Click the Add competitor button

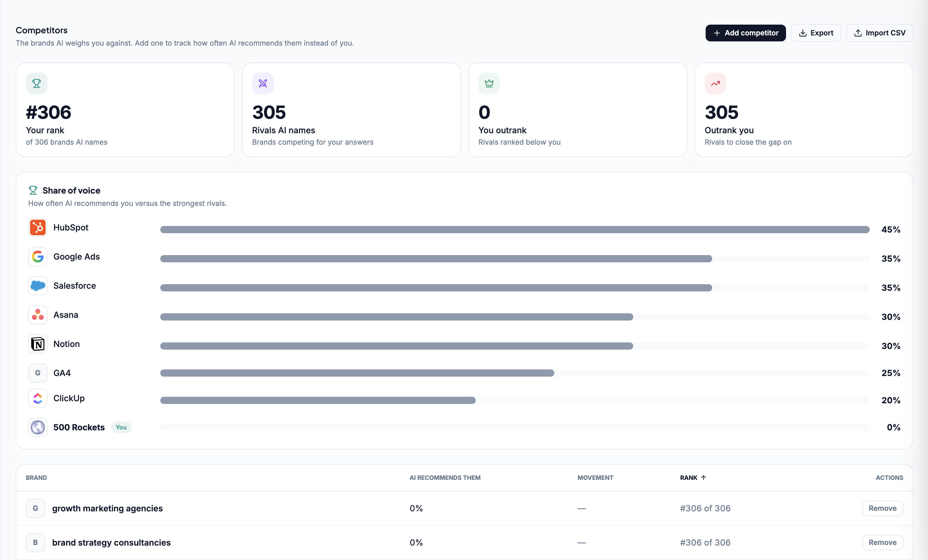pos(745,33)
